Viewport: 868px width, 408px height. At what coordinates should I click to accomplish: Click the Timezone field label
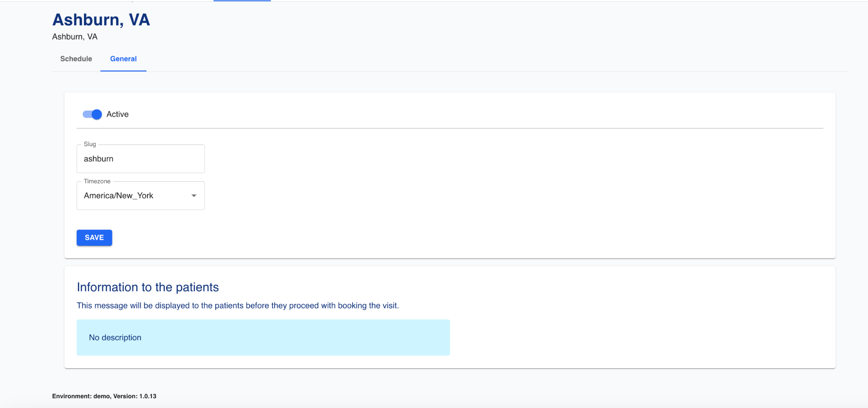[97, 181]
